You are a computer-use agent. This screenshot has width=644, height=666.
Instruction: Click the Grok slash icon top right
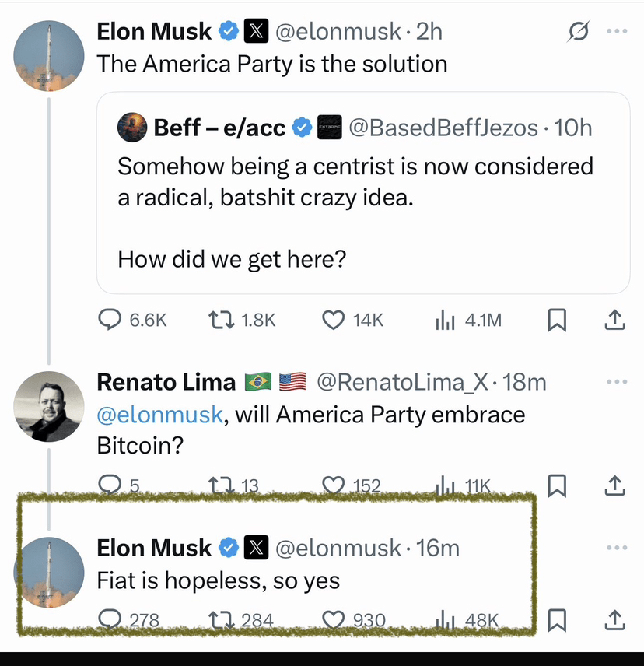tap(578, 32)
